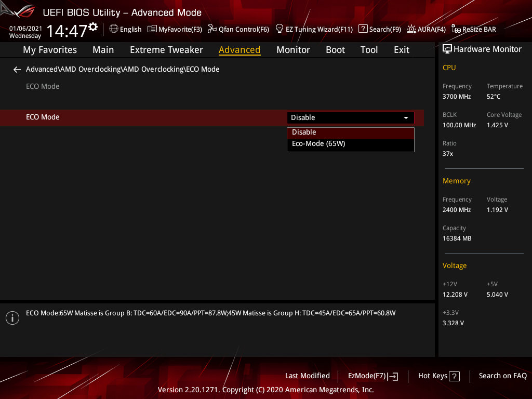Screen dimensions: 532x399
Task: Open the My Favorites tab
Action: (50, 50)
